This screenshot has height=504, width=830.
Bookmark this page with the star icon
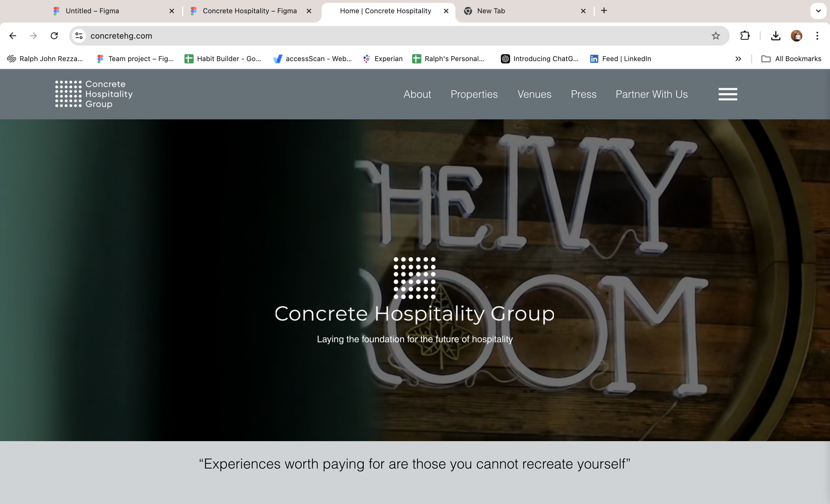point(716,36)
